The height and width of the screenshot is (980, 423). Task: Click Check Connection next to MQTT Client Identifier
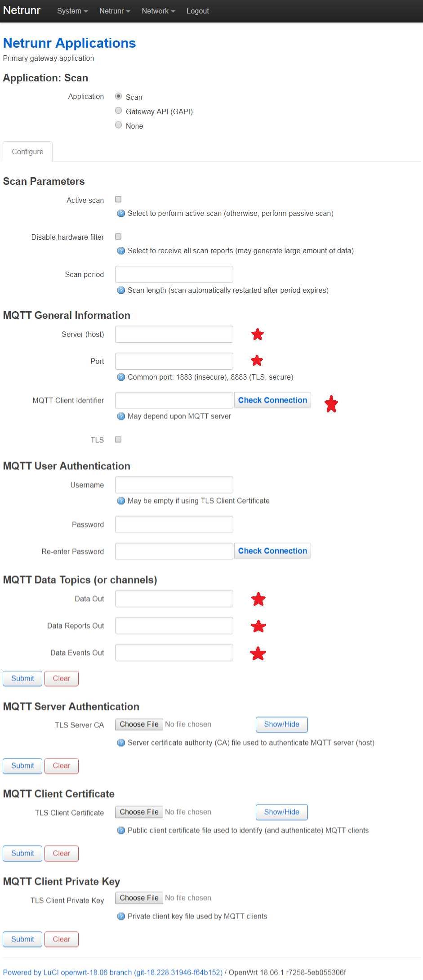(x=272, y=400)
